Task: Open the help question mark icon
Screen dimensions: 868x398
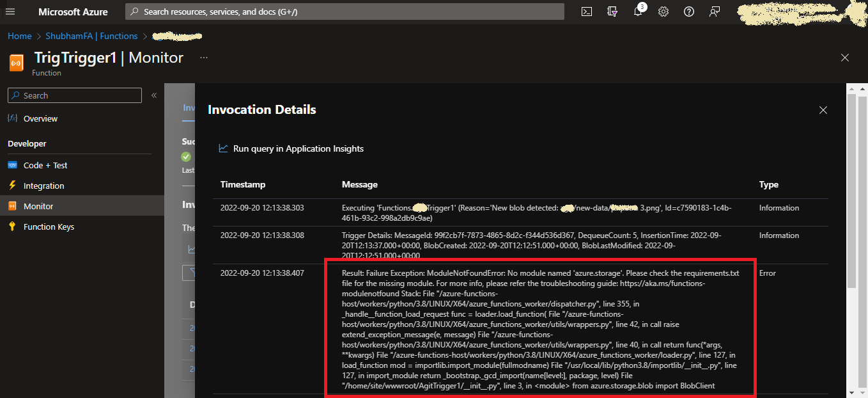Action: pos(689,12)
